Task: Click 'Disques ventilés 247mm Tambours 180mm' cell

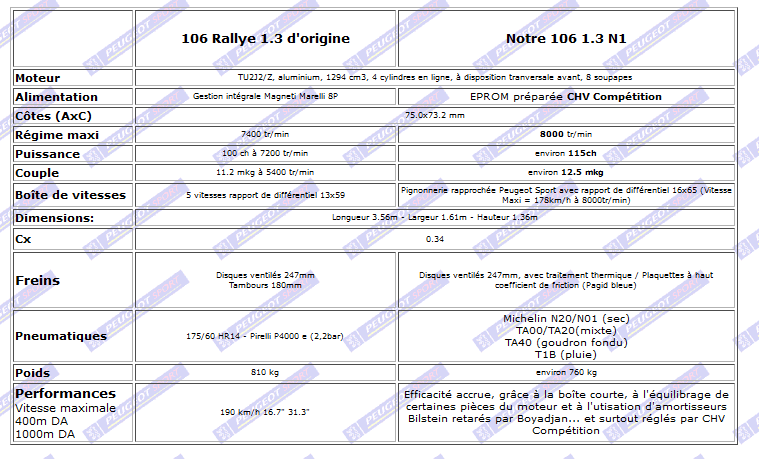Action: pos(265,280)
